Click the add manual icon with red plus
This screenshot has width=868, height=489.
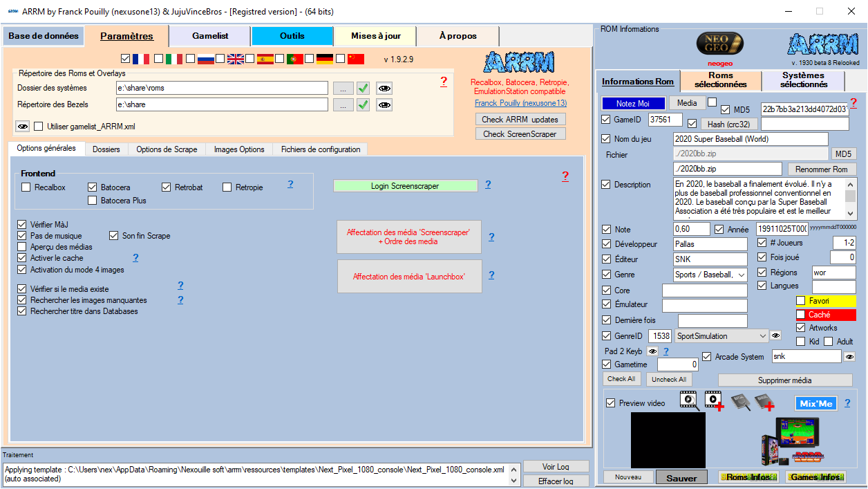pyautogui.click(x=764, y=401)
